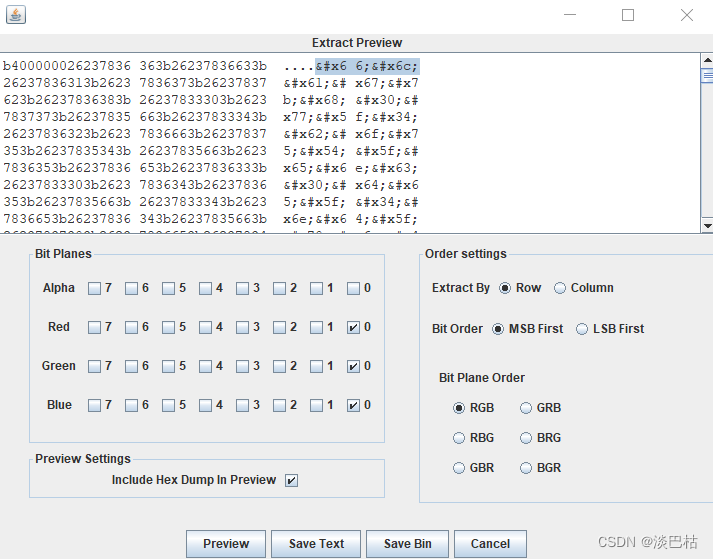Enable Red bit plane 7
Viewport: 713px width, 559px height.
coord(94,327)
